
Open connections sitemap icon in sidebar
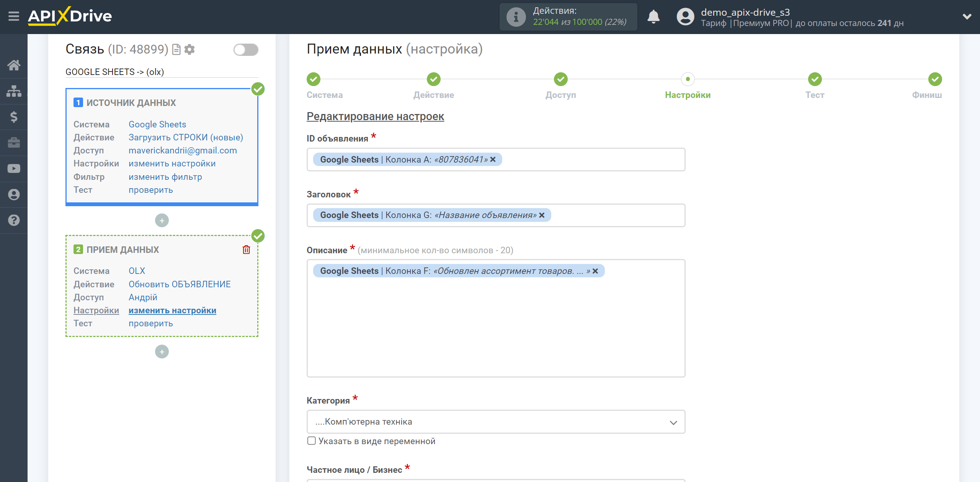[x=14, y=91]
